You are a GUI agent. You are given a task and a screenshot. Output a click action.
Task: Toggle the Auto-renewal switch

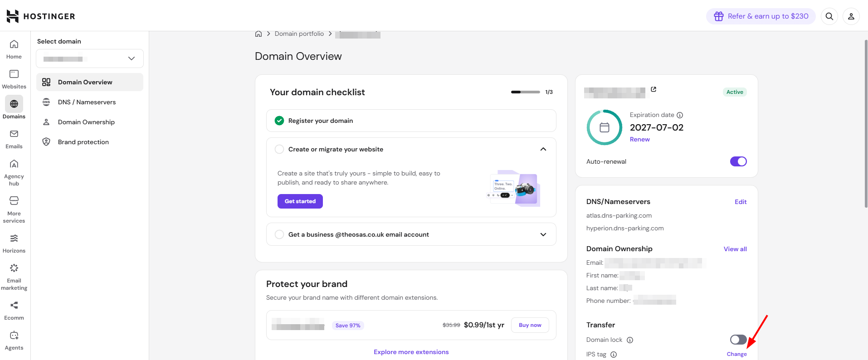(x=738, y=161)
